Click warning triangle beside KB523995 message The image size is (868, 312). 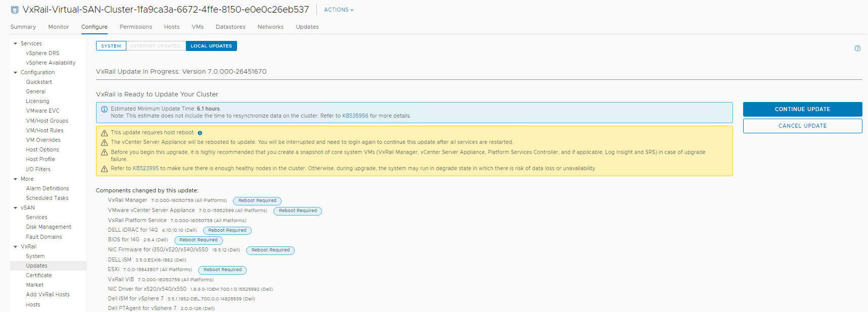[x=104, y=169]
